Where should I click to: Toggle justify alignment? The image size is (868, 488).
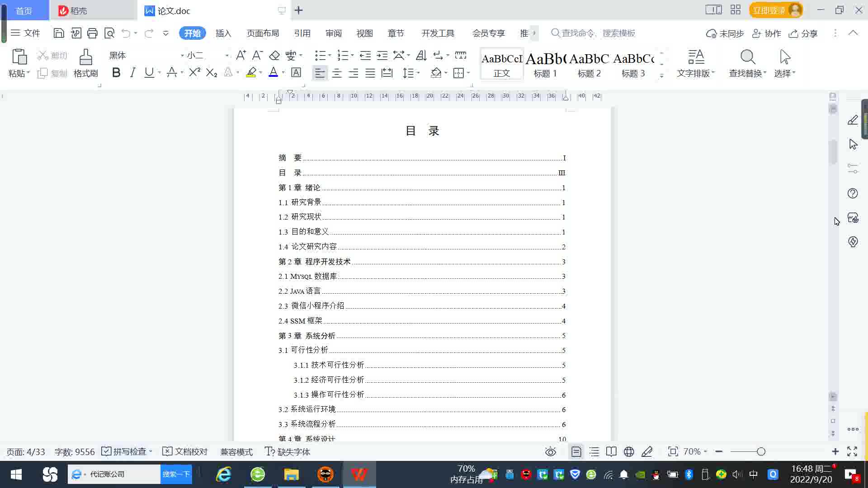370,73
